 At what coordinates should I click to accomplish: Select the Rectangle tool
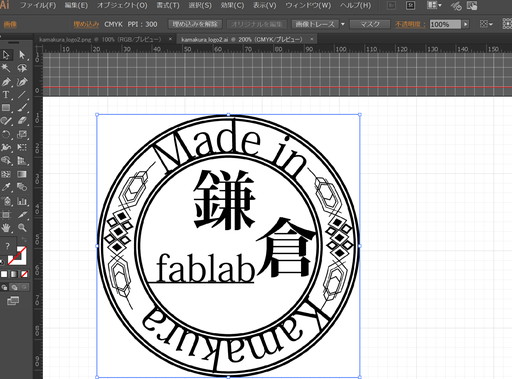coord(6,108)
